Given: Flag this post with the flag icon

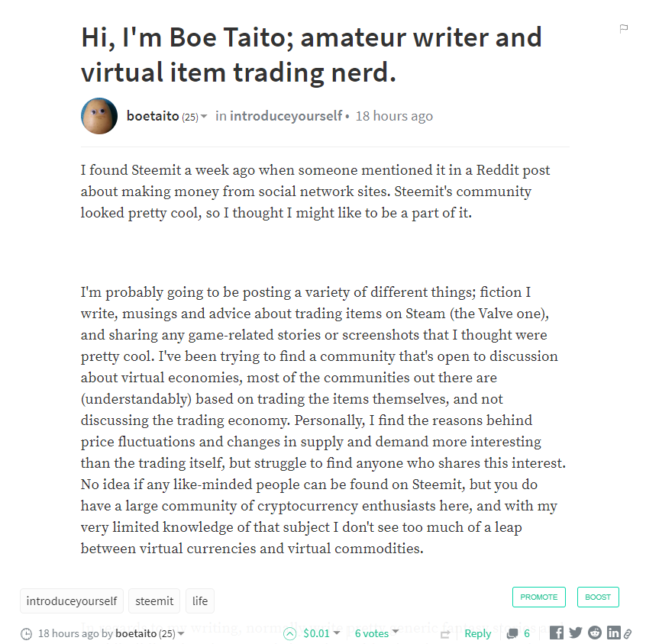Looking at the screenshot, I should point(623,29).
